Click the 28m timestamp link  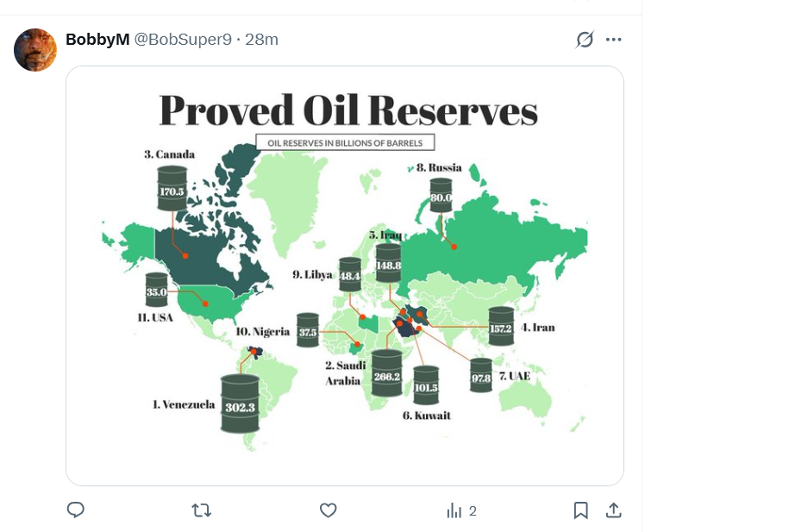pyautogui.click(x=261, y=40)
